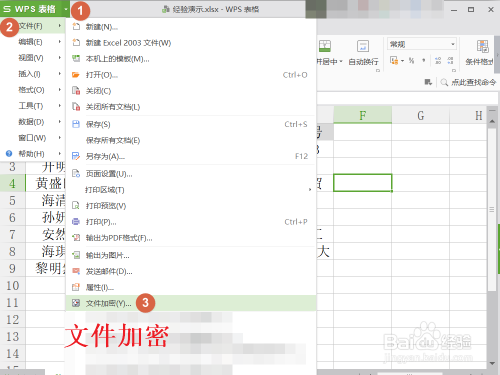The width and height of the screenshot is (500, 375).
Task: Select the highlighted cell F4
Action: point(363,183)
